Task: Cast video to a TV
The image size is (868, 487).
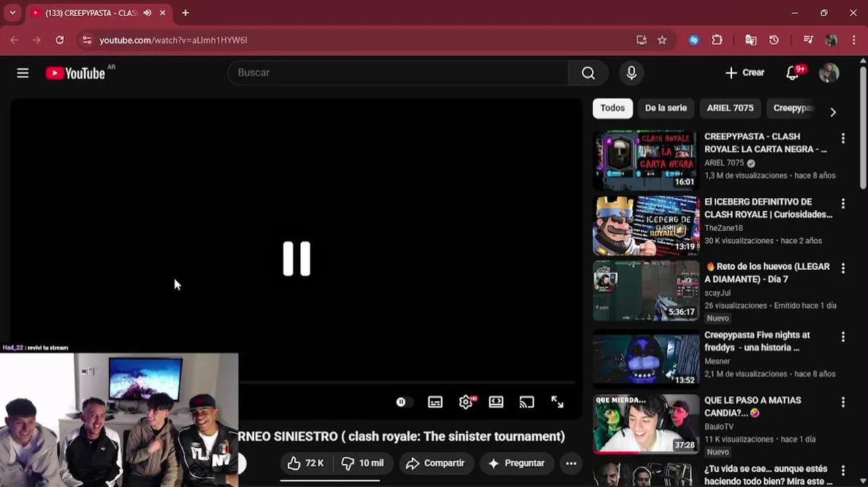Action: [527, 402]
